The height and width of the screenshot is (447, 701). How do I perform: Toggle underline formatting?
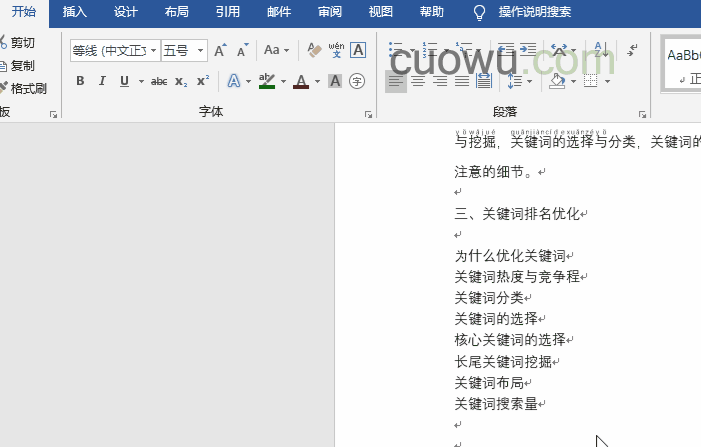pos(124,81)
